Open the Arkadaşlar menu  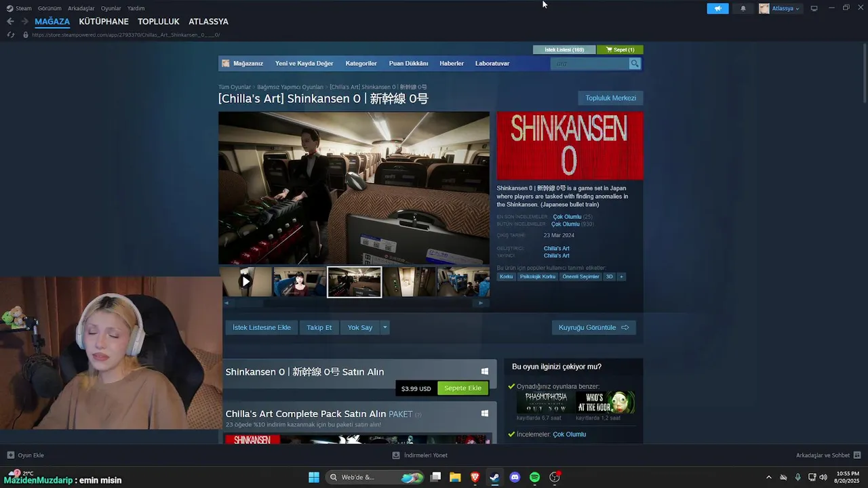(81, 8)
